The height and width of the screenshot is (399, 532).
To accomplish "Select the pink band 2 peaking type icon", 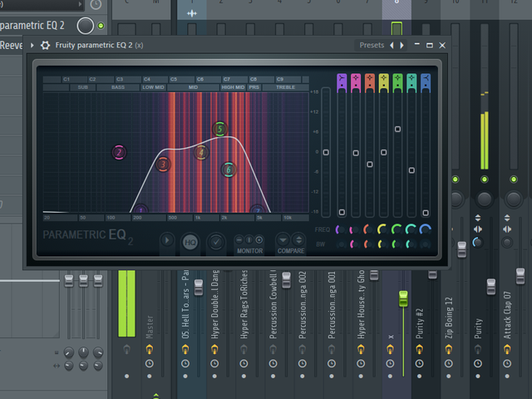I will pyautogui.click(x=356, y=82).
